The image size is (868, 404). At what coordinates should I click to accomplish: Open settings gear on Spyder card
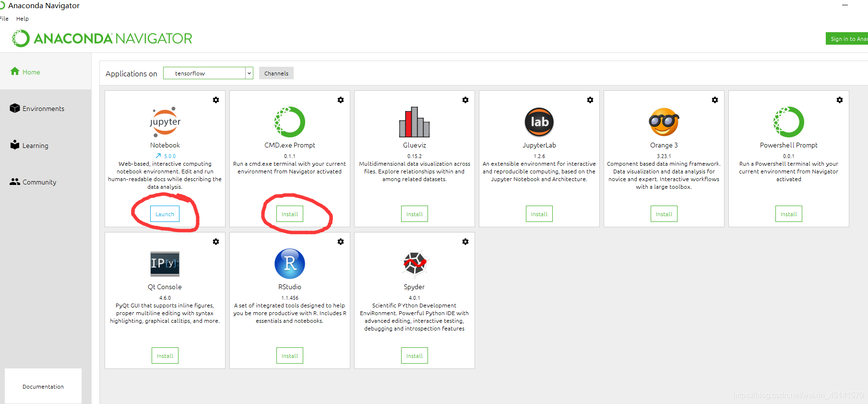pos(465,242)
